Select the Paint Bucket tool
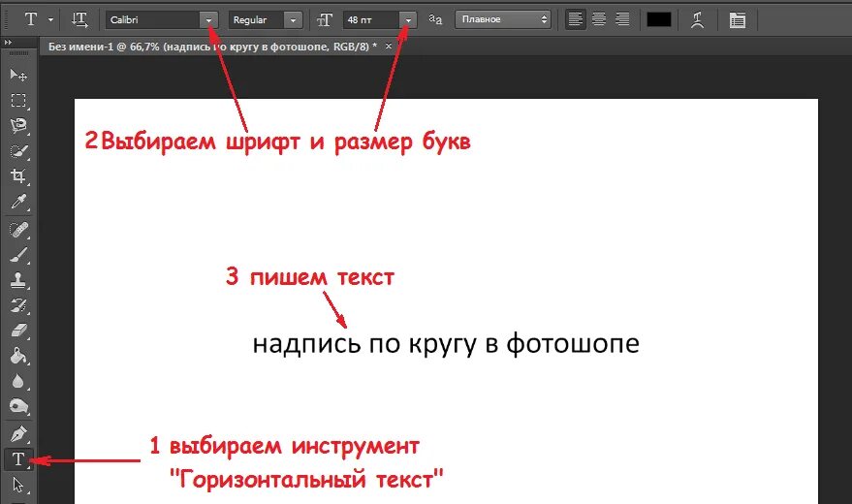The height and width of the screenshot is (504, 852). [18, 356]
